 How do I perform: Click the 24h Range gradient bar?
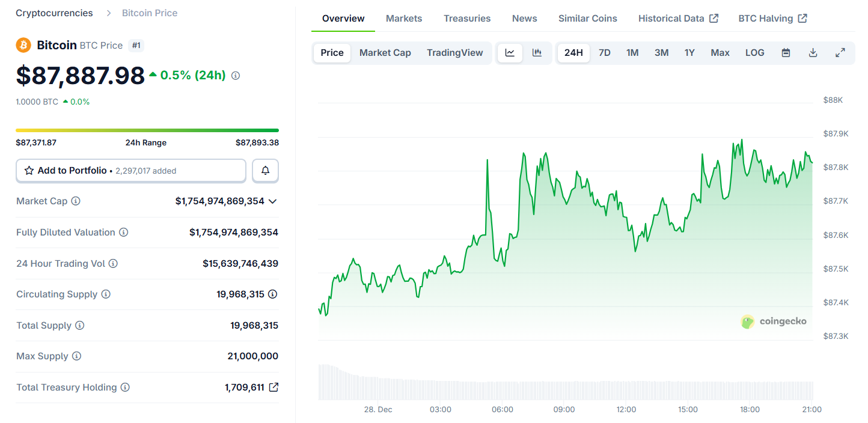coord(147,130)
